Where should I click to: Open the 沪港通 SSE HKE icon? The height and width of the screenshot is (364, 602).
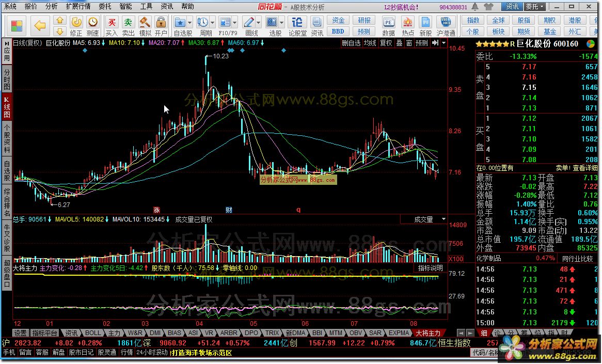[446, 22]
